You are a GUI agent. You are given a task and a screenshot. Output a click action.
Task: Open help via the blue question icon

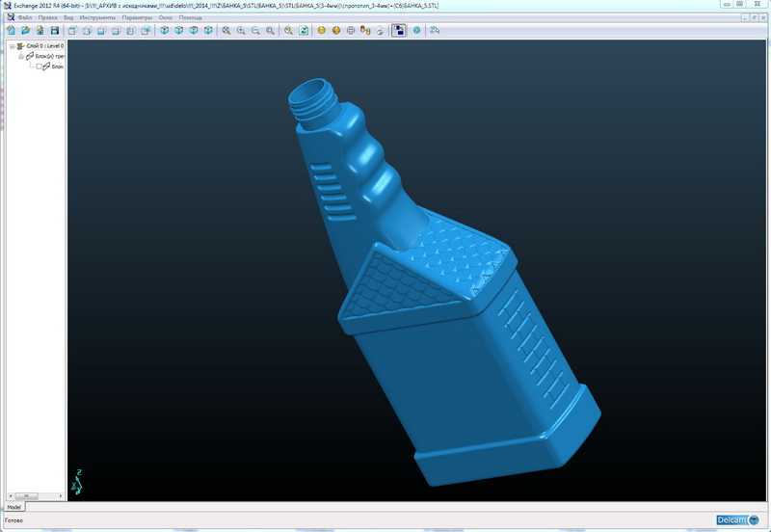417,31
